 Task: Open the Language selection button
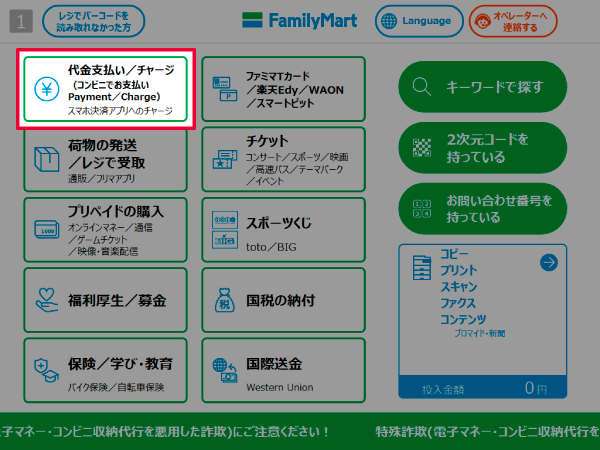(419, 21)
